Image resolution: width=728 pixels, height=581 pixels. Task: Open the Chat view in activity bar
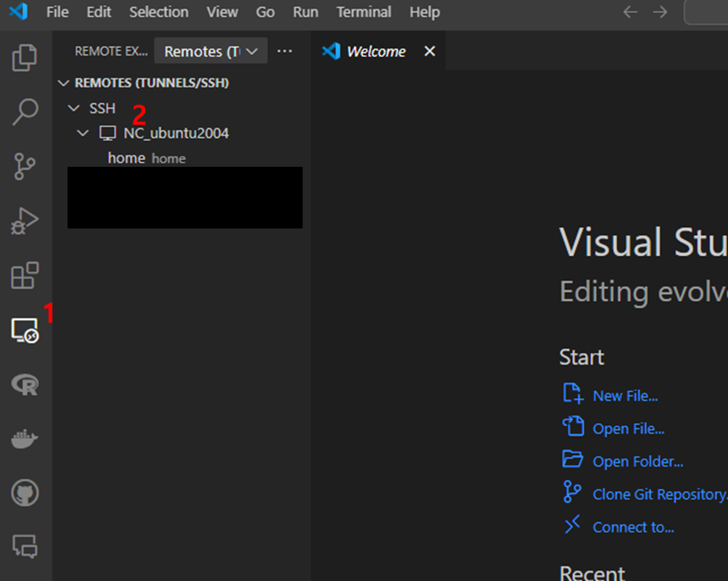[x=25, y=546]
